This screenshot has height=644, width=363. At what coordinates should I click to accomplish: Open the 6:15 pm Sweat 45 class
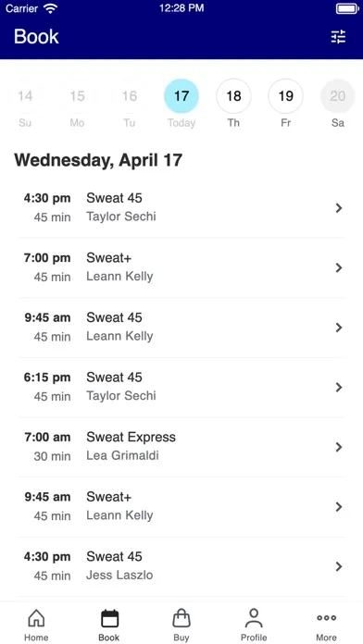(x=181, y=388)
